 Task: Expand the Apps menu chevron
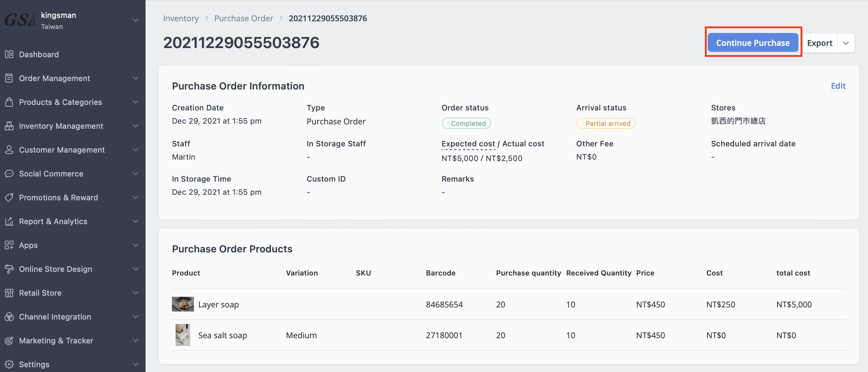pos(136,245)
